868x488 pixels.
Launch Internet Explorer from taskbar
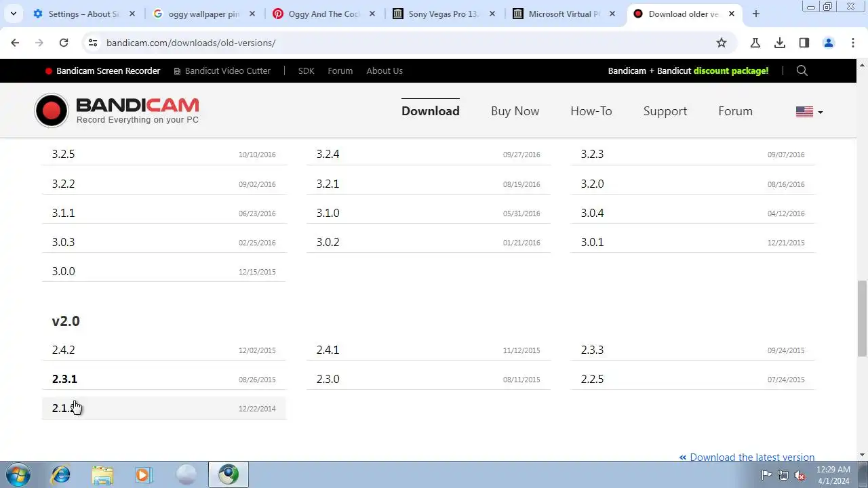point(61,474)
